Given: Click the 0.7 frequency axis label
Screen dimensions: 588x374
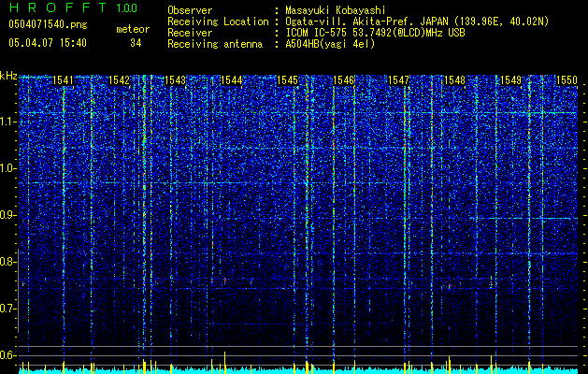Looking at the screenshot, I should point(7,309).
